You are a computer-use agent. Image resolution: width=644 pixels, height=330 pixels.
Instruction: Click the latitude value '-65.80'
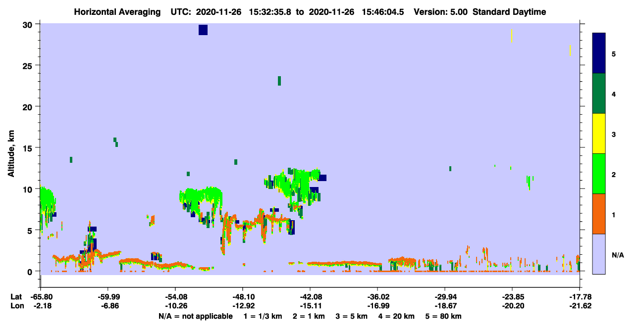click(x=41, y=297)
